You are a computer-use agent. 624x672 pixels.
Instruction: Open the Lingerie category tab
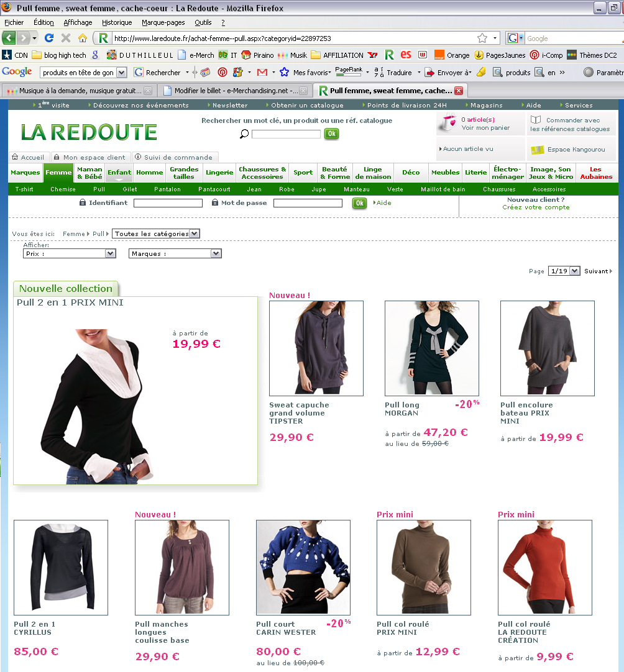(219, 172)
